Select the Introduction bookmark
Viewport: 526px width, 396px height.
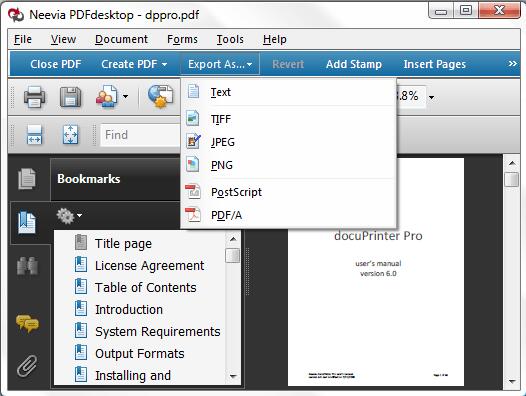129,309
